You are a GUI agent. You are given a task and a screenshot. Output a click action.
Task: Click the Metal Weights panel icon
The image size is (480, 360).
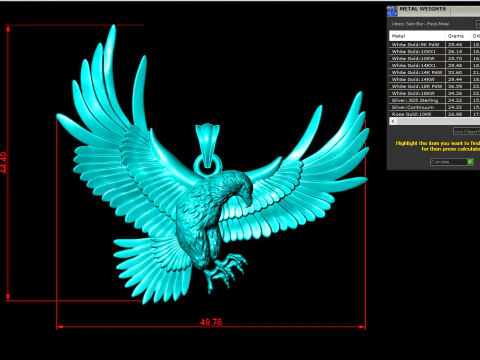coord(392,11)
